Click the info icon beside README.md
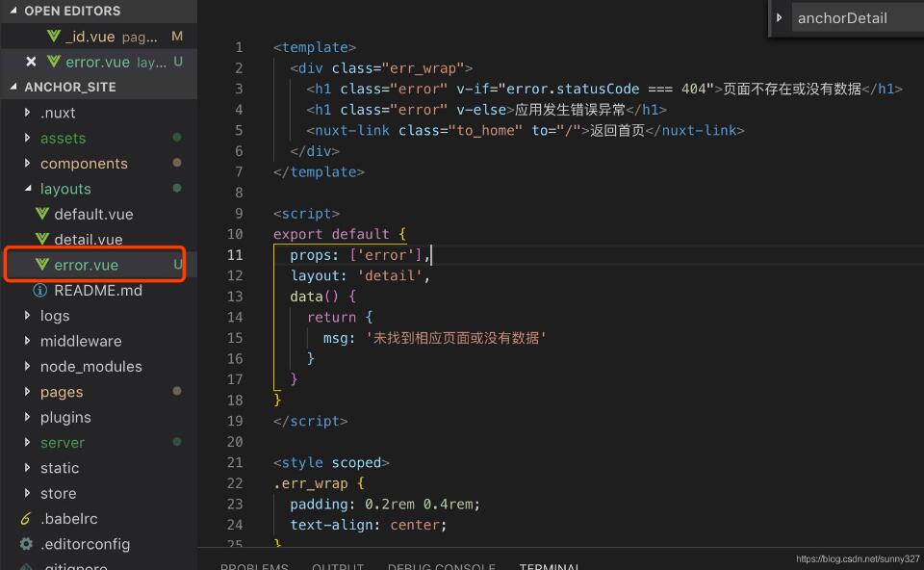 (x=40, y=290)
